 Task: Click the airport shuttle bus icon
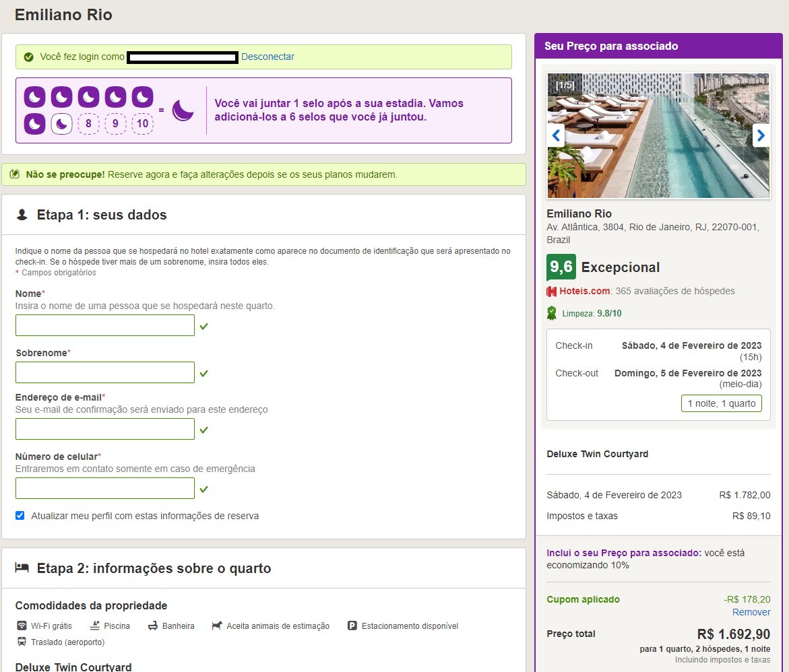click(22, 642)
